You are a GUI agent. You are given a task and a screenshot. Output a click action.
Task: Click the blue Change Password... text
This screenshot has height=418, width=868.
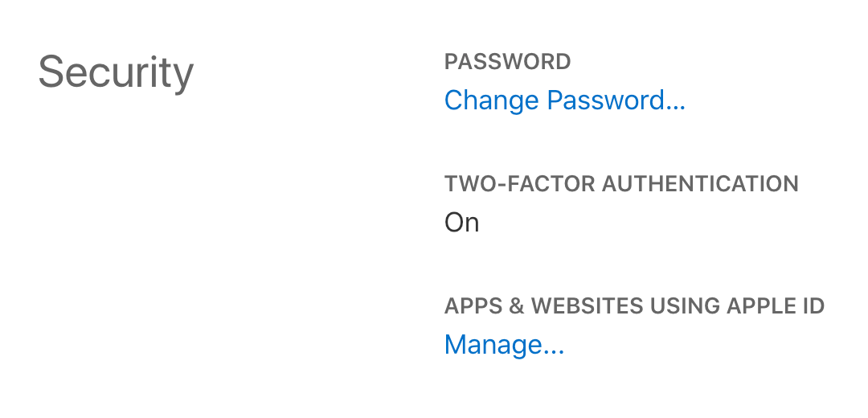tap(564, 100)
